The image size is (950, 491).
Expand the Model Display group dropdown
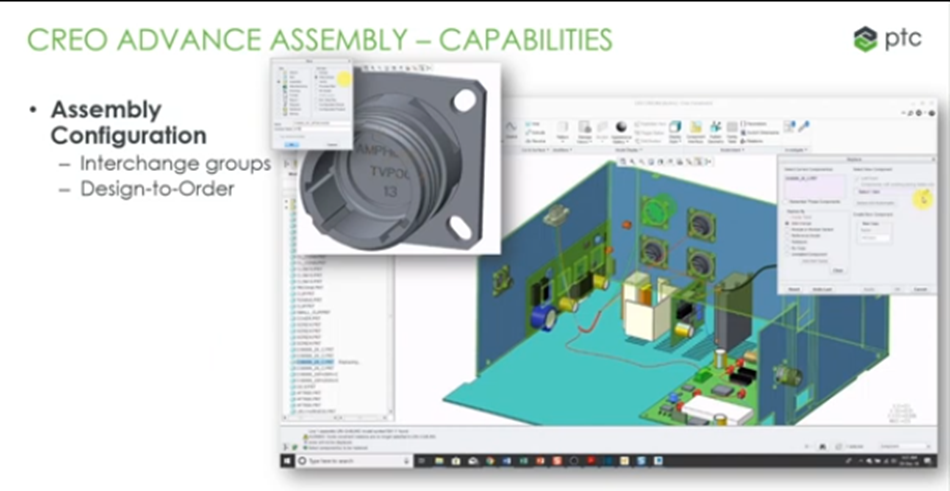pos(628,150)
